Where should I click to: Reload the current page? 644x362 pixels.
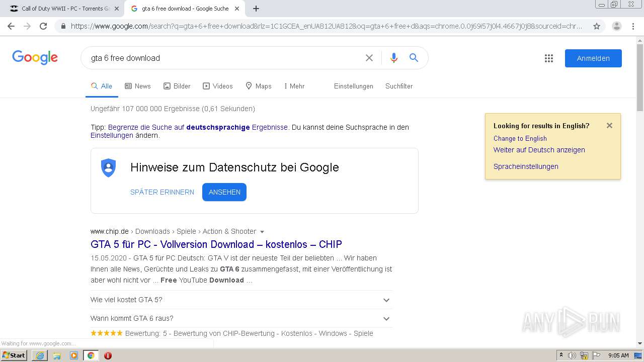(43, 26)
